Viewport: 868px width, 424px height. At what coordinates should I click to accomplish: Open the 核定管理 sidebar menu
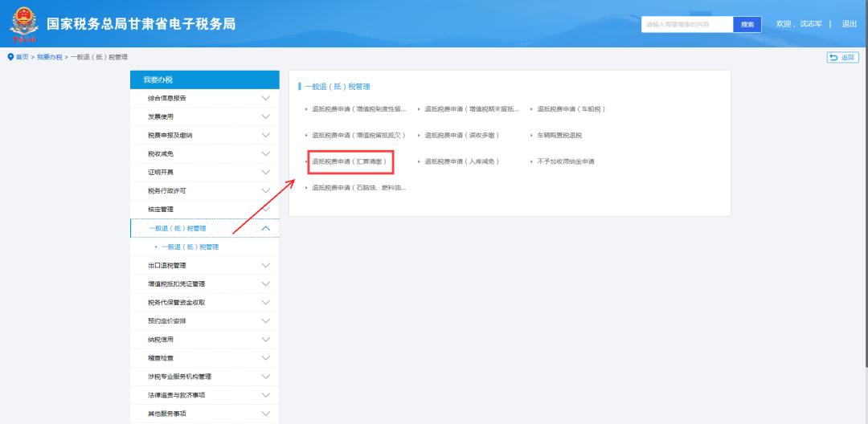click(205, 210)
